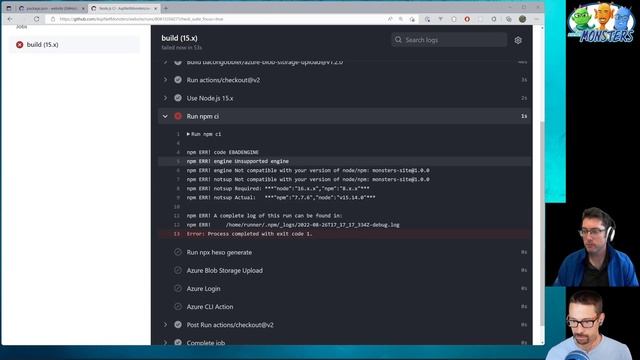Click the red failed icon beside build (15.x) job
The width and height of the screenshot is (640, 360).
point(20,44)
